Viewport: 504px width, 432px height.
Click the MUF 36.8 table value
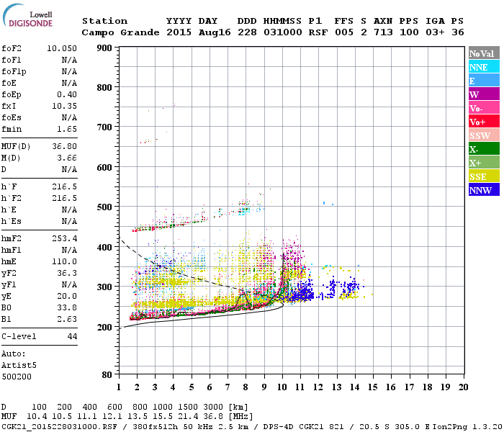coord(213,417)
